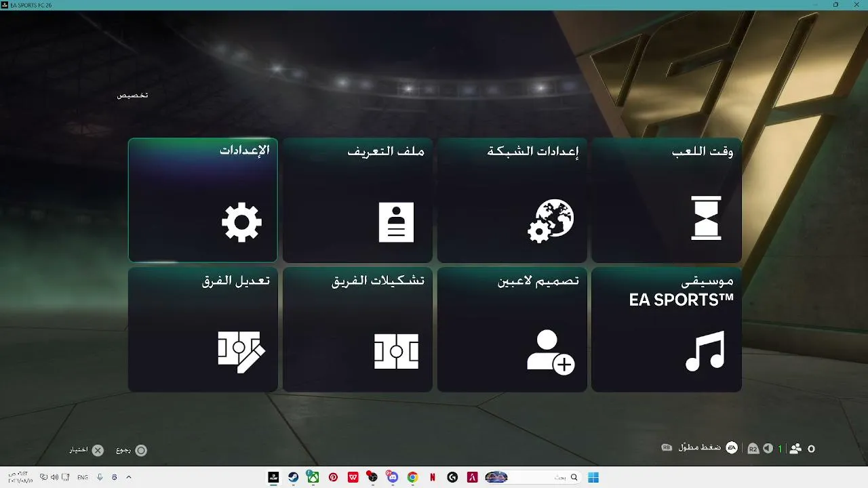Open the تصميم لاعبين add-player tile
Screen dimensions: 868x488
pyautogui.click(x=512, y=329)
